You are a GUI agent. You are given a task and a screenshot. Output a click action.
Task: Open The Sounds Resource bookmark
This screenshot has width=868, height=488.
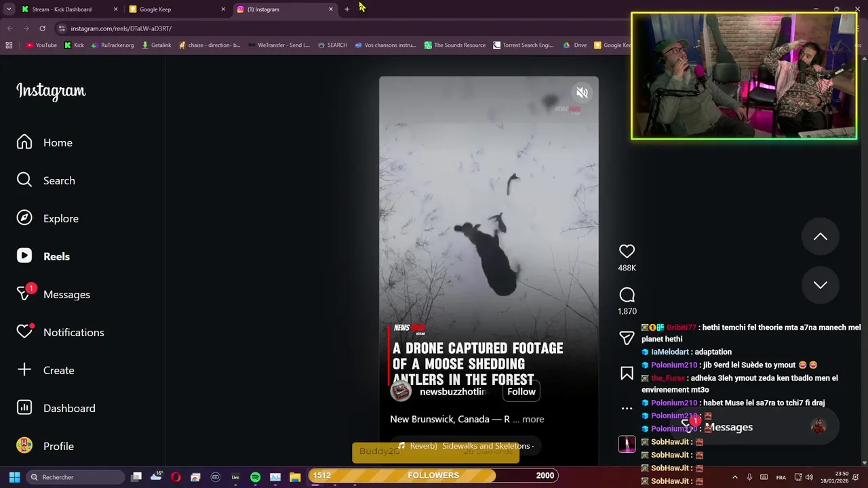tap(455, 45)
